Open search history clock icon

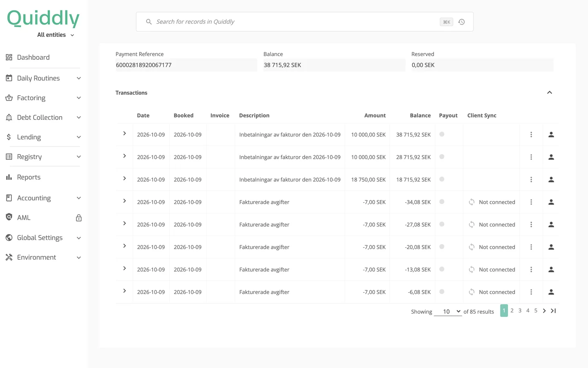point(461,22)
